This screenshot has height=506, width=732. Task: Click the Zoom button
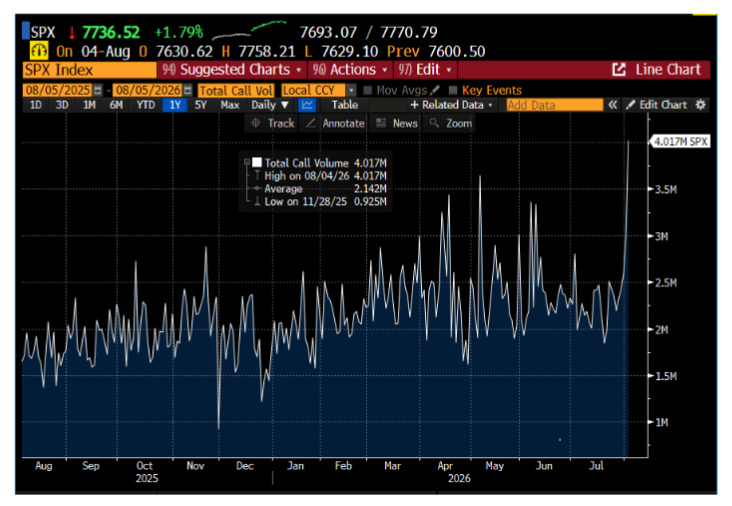pyautogui.click(x=451, y=123)
